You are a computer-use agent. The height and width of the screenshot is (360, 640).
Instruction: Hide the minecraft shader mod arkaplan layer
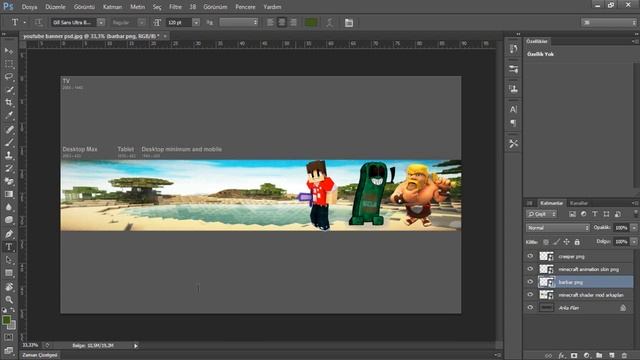pos(530,295)
